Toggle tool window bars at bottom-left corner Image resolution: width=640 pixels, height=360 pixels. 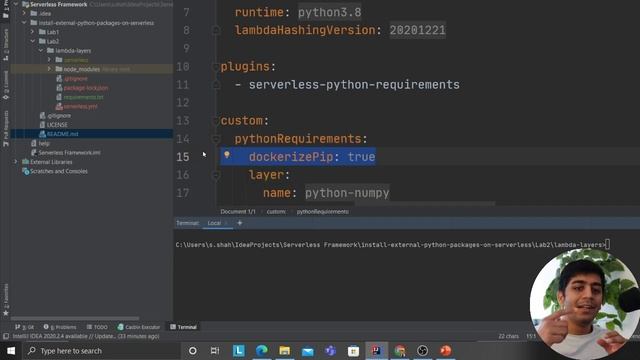(6, 336)
